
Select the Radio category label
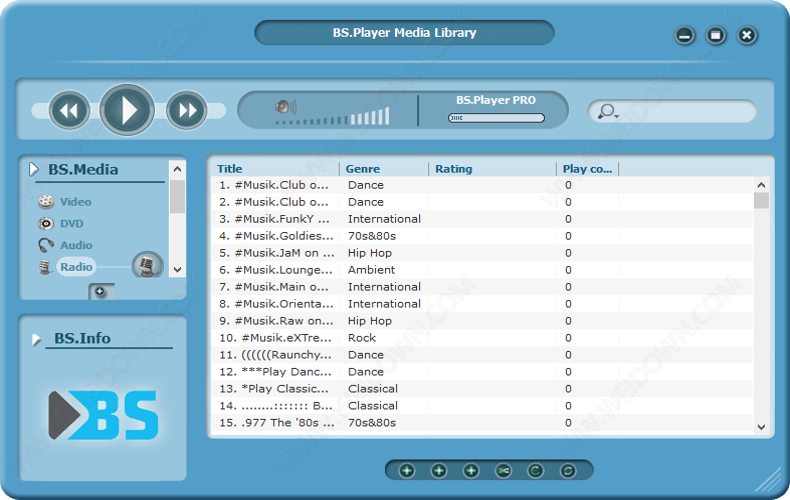(x=76, y=267)
